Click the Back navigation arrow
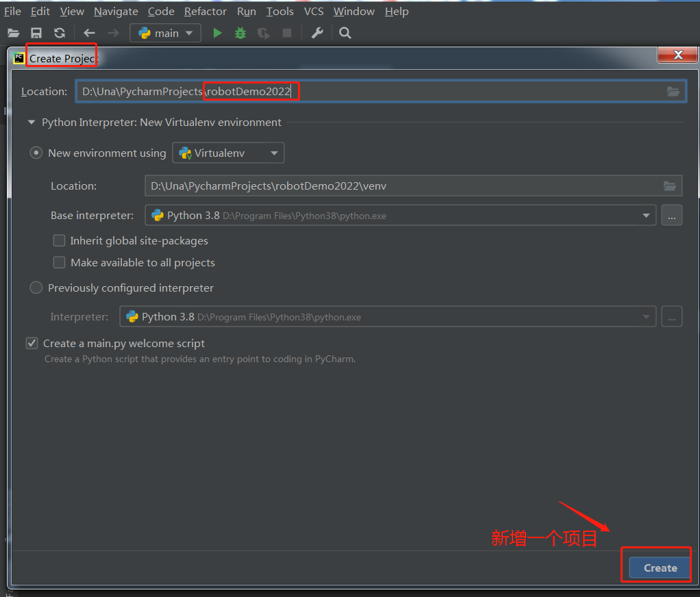 [89, 32]
